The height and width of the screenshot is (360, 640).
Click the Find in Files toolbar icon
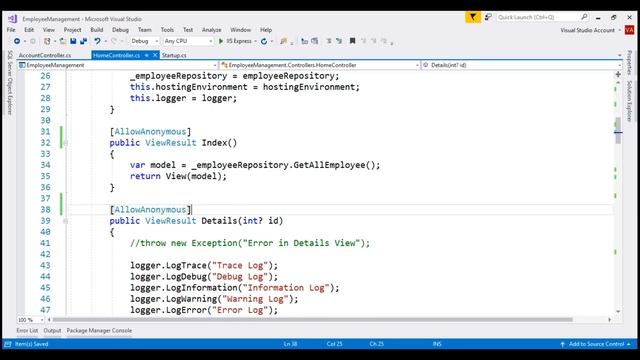(283, 41)
